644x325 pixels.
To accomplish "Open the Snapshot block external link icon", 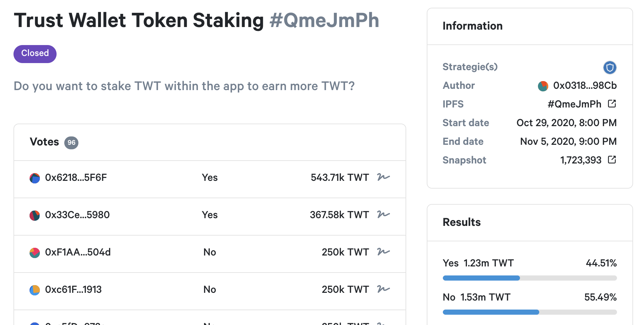I will coord(612,160).
